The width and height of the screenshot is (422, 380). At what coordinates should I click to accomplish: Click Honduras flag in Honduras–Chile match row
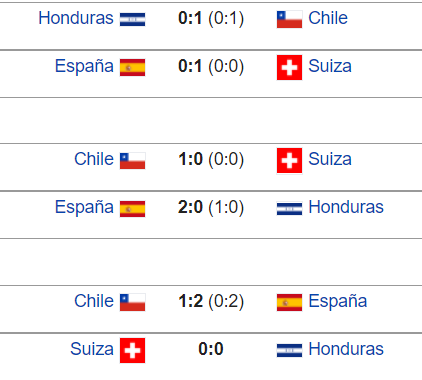pyautogui.click(x=132, y=19)
